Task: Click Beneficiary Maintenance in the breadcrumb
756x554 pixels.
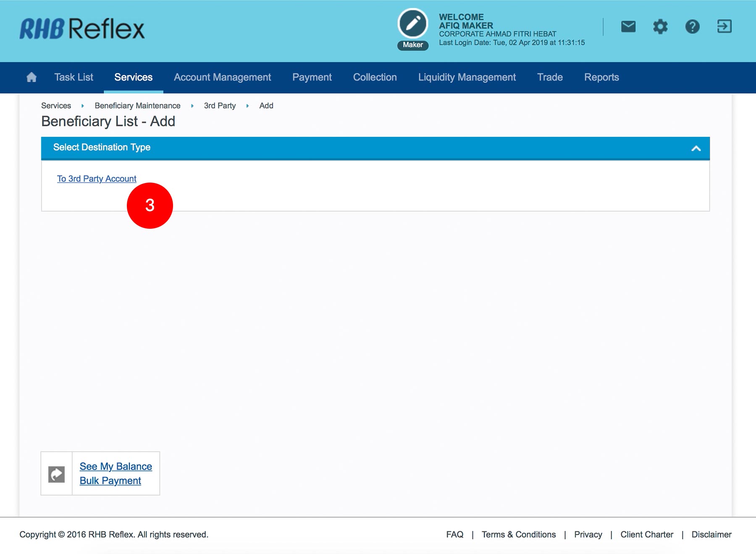Action: pos(137,106)
